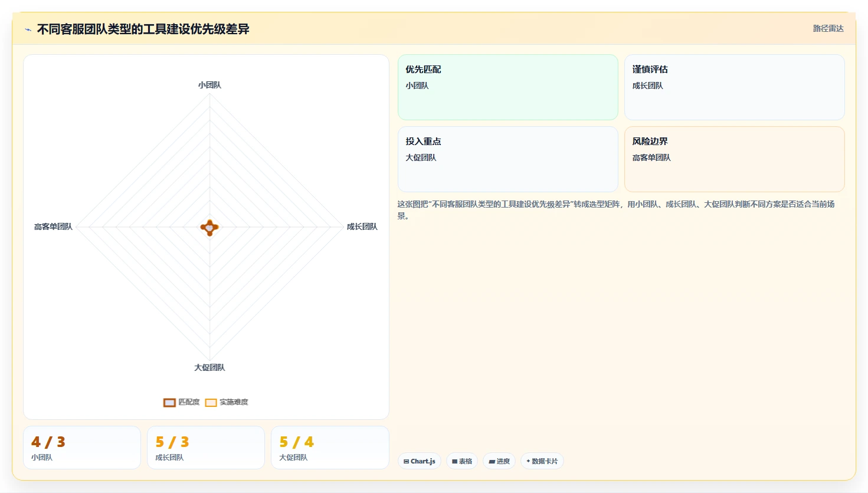Click the 实施难度 legend color box
The height and width of the screenshot is (493, 868).
[x=211, y=403]
